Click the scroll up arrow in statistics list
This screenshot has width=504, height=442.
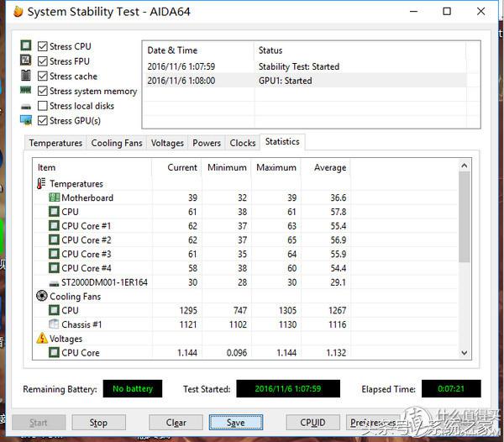tap(464, 166)
